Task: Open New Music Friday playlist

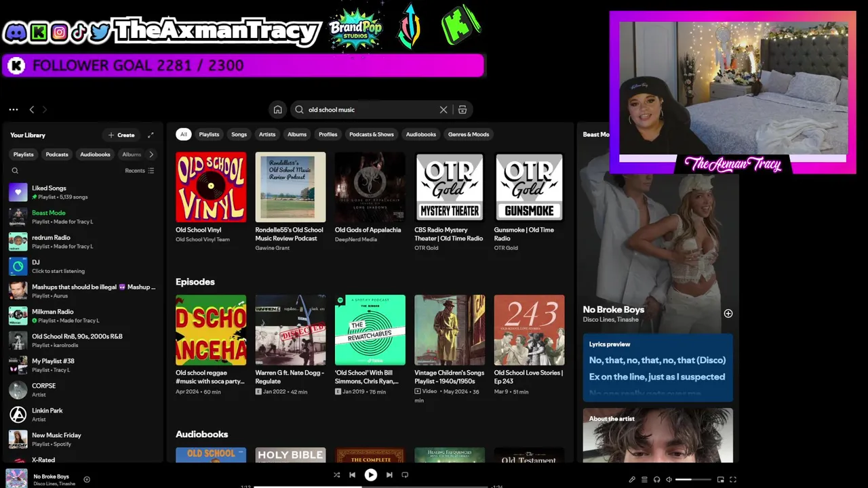Action: tap(82, 439)
